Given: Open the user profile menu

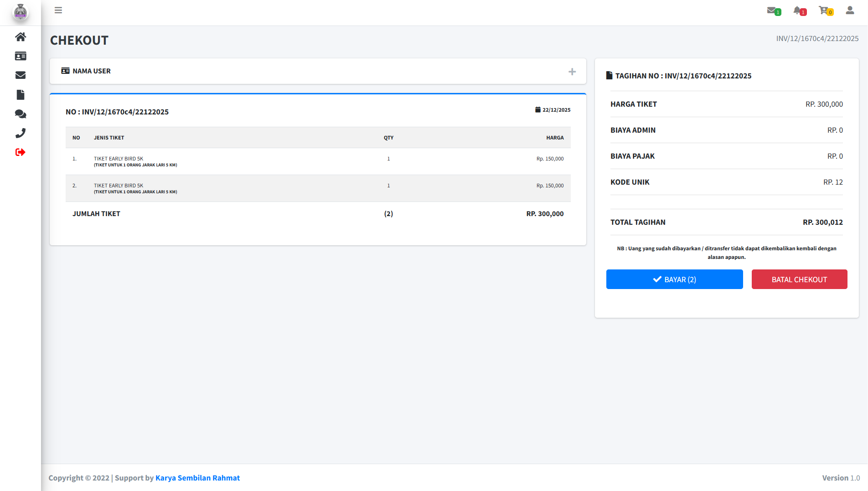Looking at the screenshot, I should [850, 10].
